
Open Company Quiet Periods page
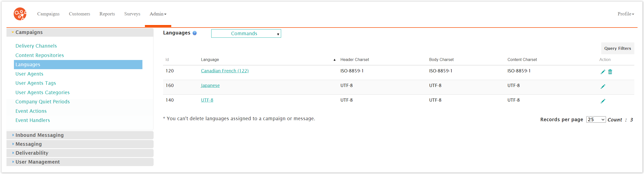coord(43,102)
